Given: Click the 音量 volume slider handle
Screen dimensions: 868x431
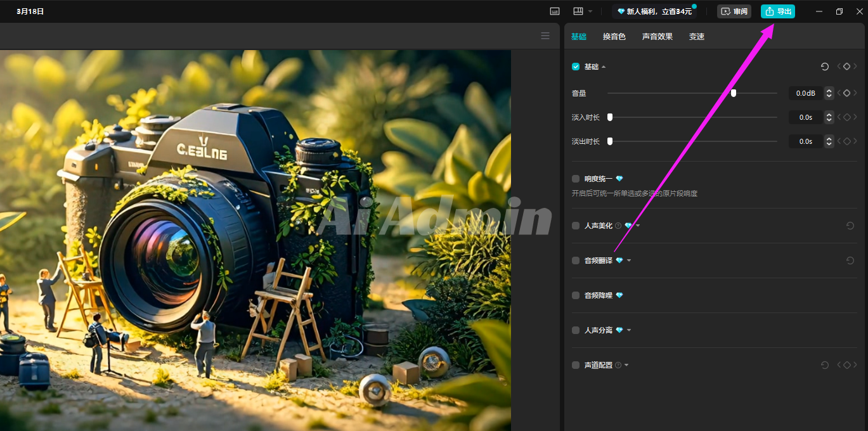Looking at the screenshot, I should 734,93.
